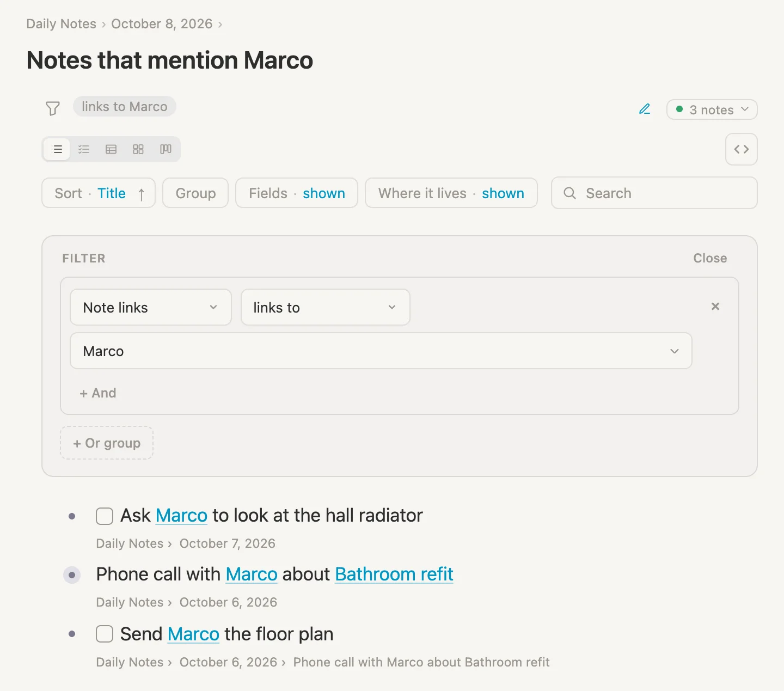Switch to the table view icon
The height and width of the screenshot is (691, 784).
(111, 149)
